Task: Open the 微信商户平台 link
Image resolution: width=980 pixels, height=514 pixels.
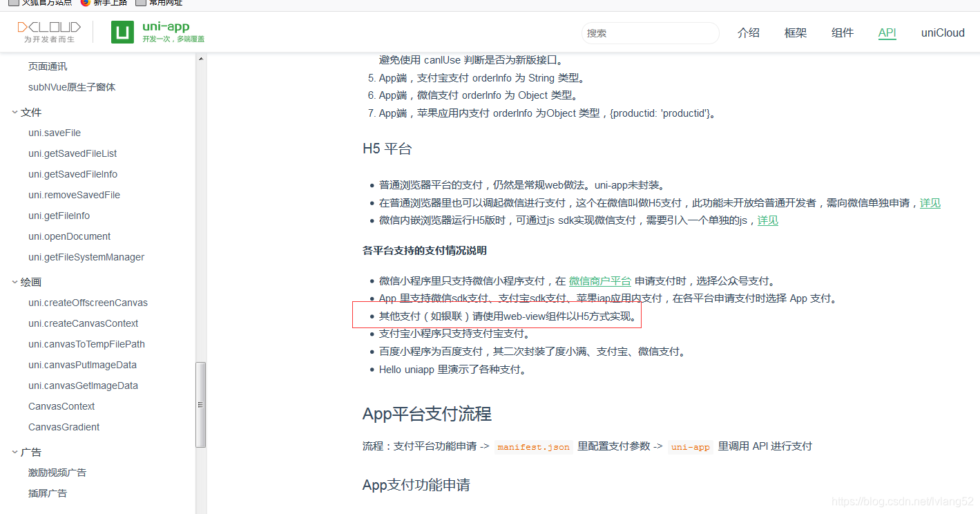Action: (x=600, y=280)
